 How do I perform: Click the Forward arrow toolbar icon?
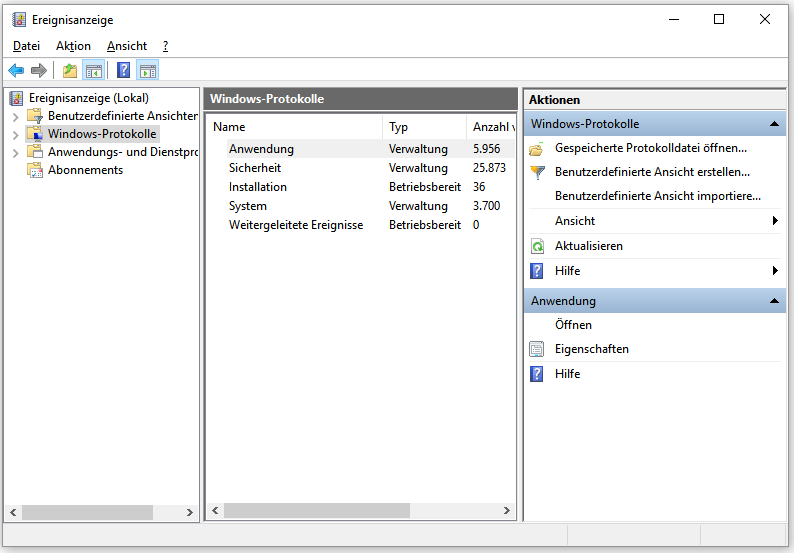point(38,70)
